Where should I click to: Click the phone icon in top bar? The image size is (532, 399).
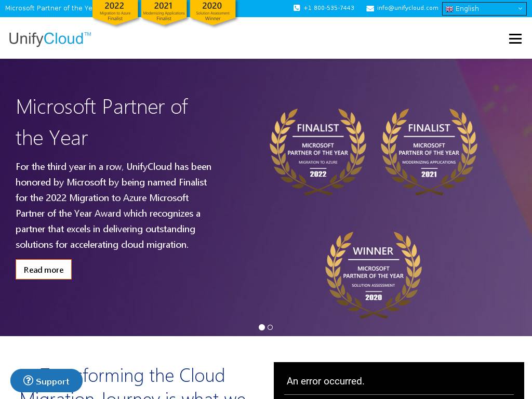pyautogui.click(x=297, y=8)
